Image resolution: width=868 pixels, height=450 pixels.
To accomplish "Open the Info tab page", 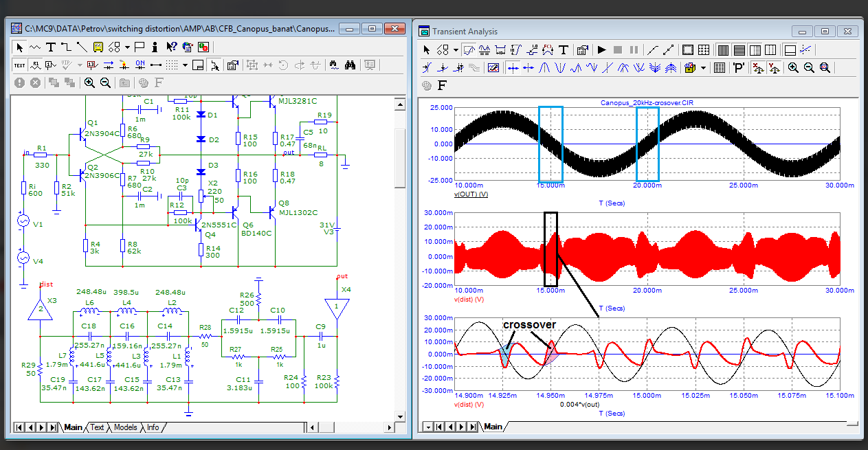I will coord(153,427).
